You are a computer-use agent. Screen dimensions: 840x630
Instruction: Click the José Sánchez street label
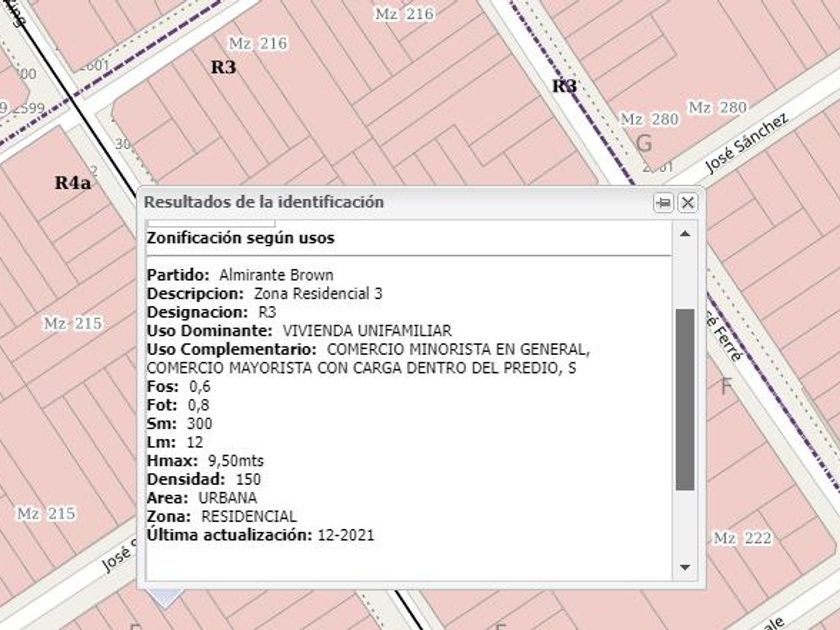click(747, 143)
